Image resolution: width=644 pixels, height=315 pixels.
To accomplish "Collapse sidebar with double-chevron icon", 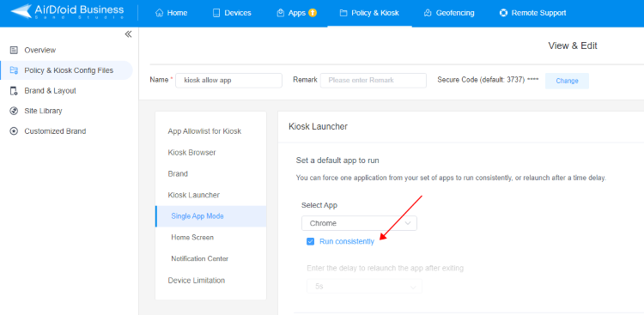I will [x=128, y=34].
